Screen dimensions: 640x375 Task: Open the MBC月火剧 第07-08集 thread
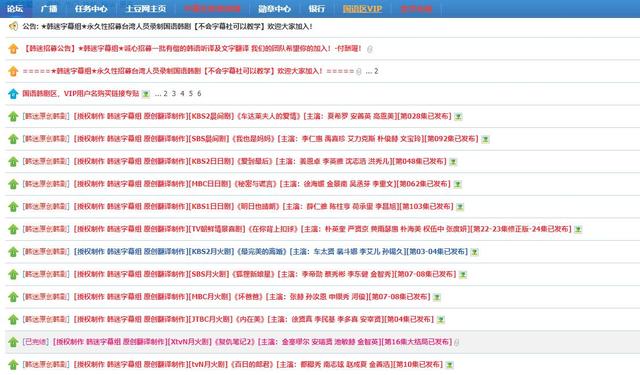252,297
